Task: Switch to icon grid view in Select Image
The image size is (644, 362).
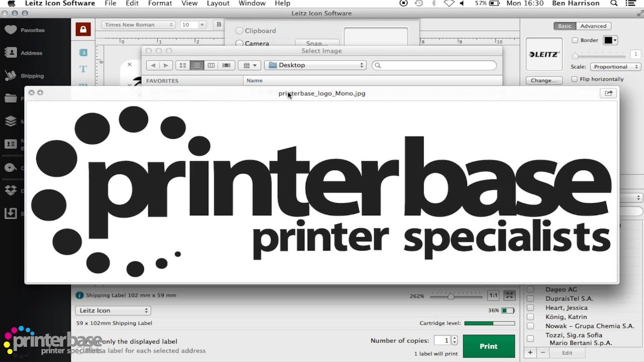Action: click(183, 65)
